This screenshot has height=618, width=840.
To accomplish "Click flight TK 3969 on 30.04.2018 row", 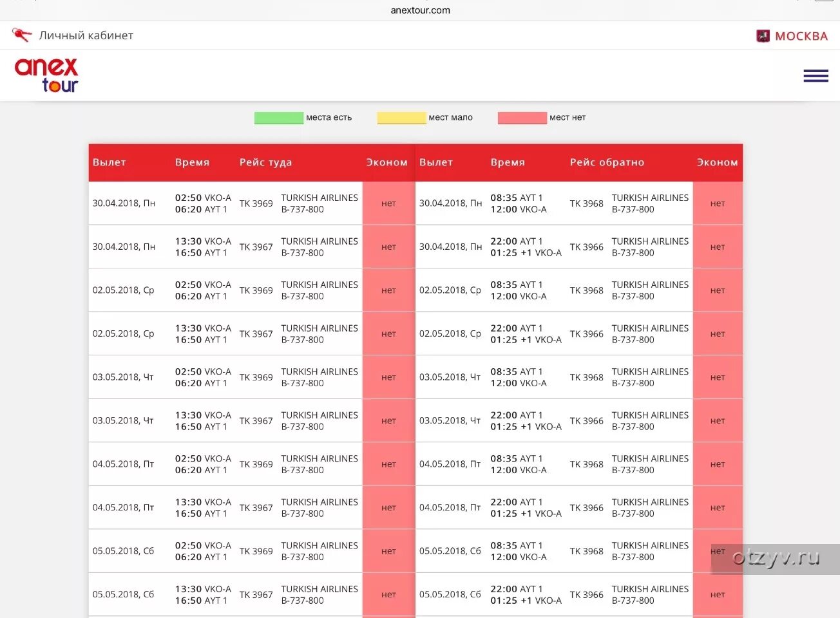I will pyautogui.click(x=256, y=203).
